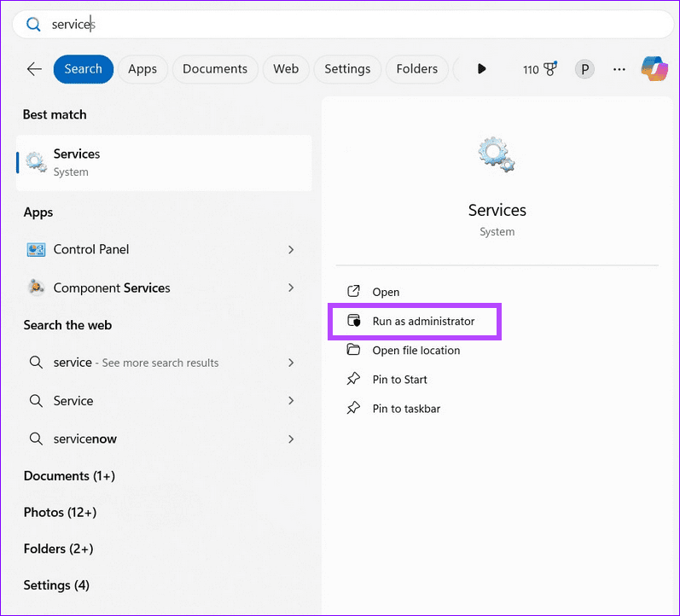680x616 pixels.
Task: Click the Pin to Start pin icon
Action: tap(353, 379)
